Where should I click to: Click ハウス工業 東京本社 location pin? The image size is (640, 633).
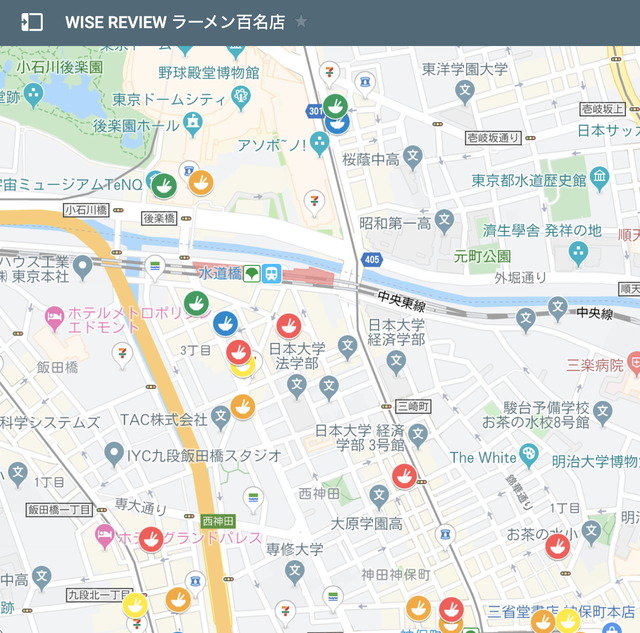coord(83,267)
